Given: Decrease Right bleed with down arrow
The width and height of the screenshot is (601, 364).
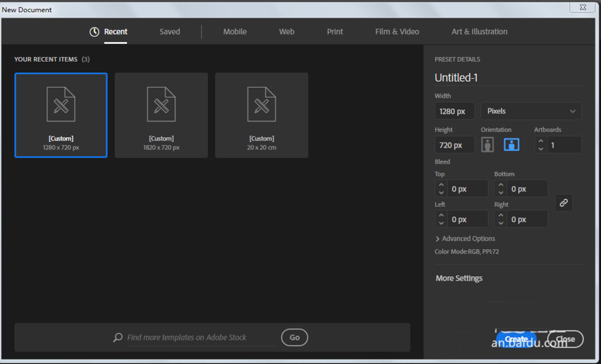Looking at the screenshot, I should coord(501,223).
